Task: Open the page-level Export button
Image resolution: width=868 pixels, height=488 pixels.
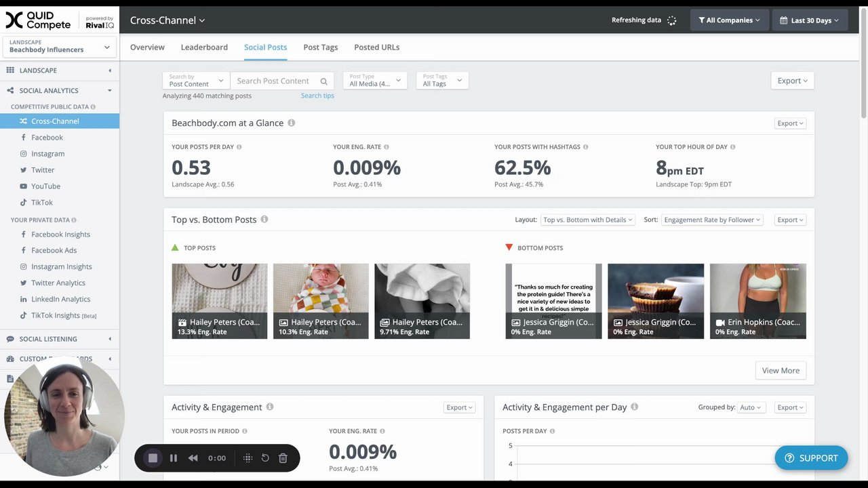Action: point(792,81)
